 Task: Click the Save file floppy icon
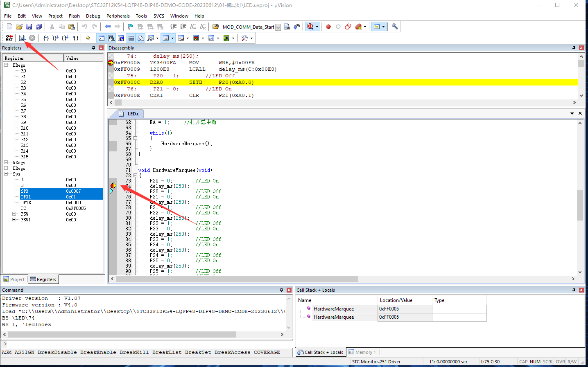point(29,27)
